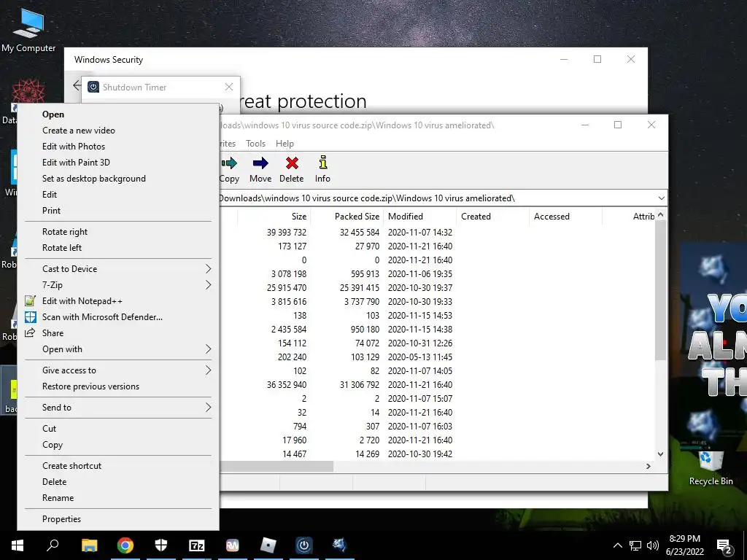Click the Notepad++ icon in context menu

(31, 301)
